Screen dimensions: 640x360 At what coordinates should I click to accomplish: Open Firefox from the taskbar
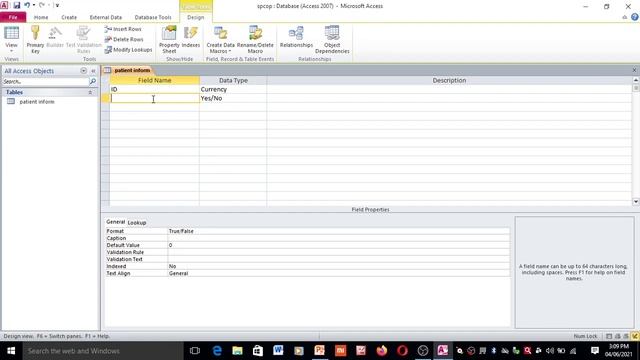click(x=382, y=351)
